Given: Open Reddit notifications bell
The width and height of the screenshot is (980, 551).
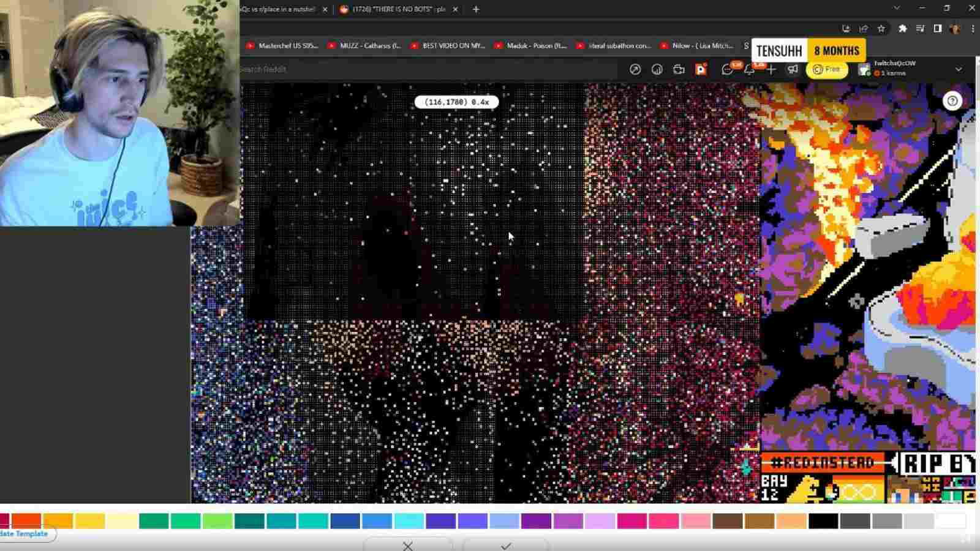Looking at the screenshot, I should 749,69.
